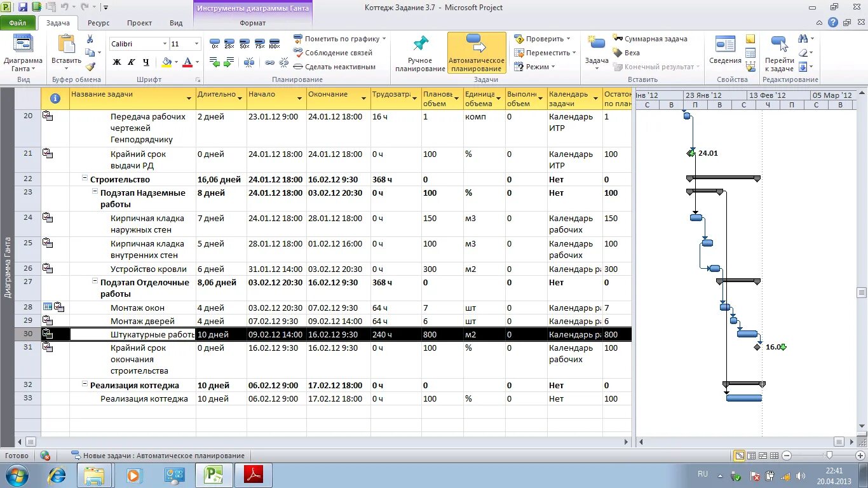This screenshot has width=868, height=488.
Task: Click the task notes yellow note icon
Action: tap(750, 39)
